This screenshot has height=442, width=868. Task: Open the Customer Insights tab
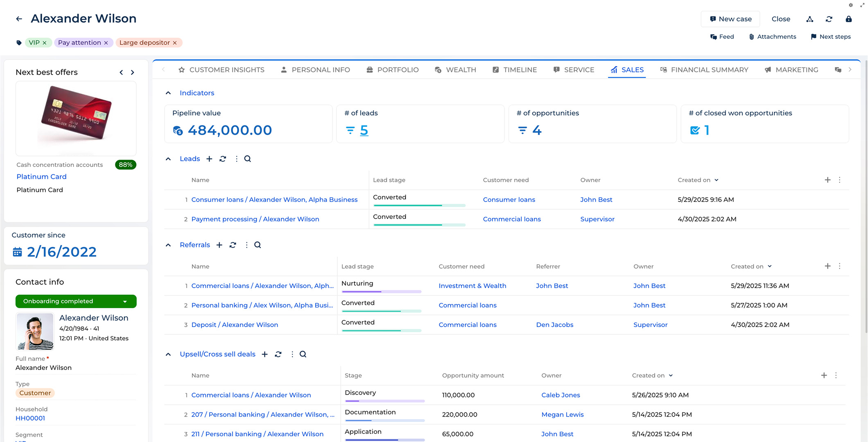[227, 70]
